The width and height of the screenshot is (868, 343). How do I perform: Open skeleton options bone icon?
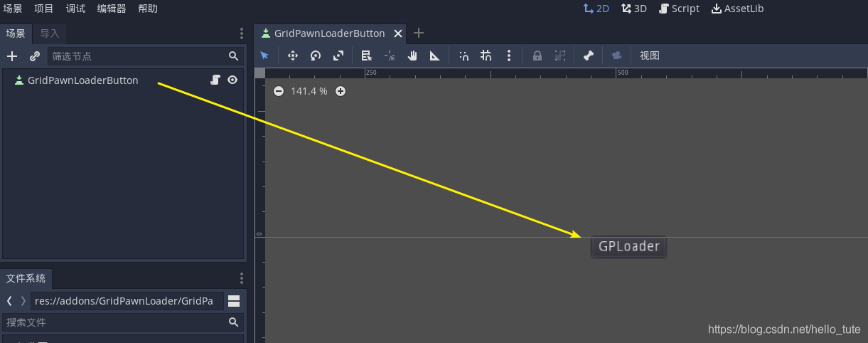point(589,56)
